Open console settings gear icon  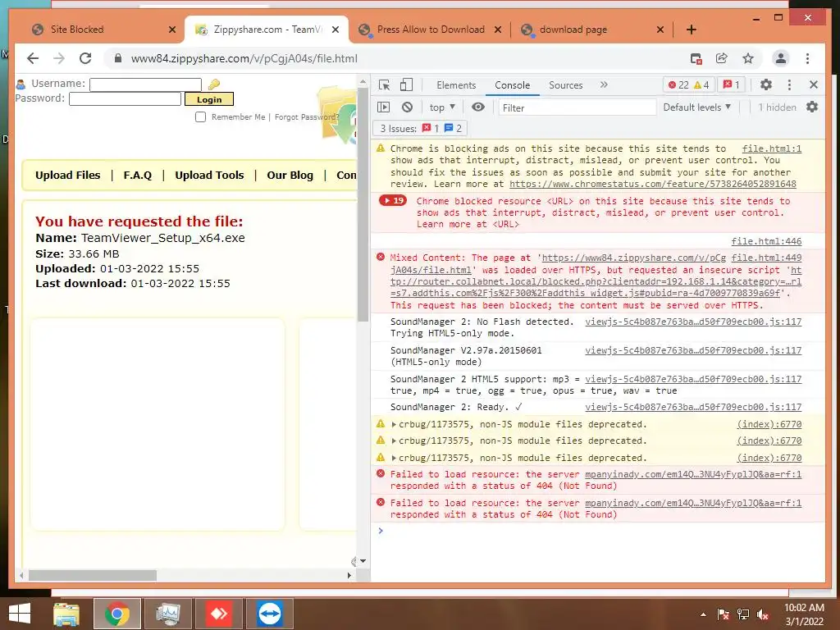click(812, 107)
